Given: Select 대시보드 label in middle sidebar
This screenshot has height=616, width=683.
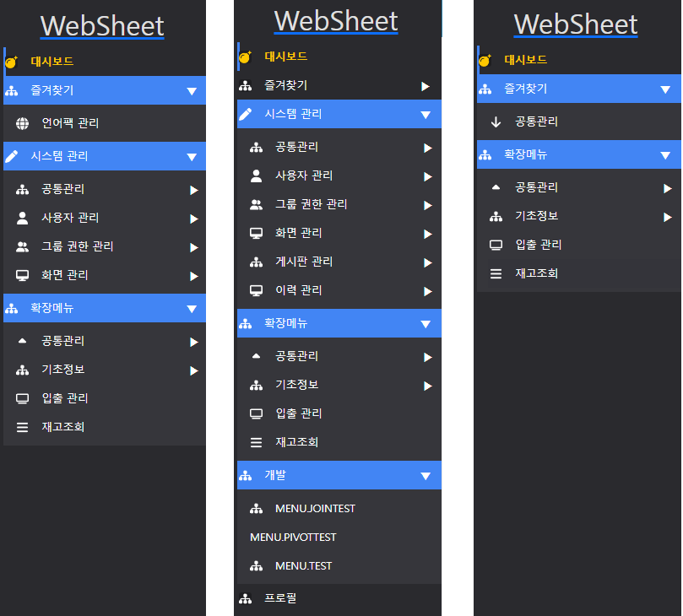Looking at the screenshot, I should (285, 57).
